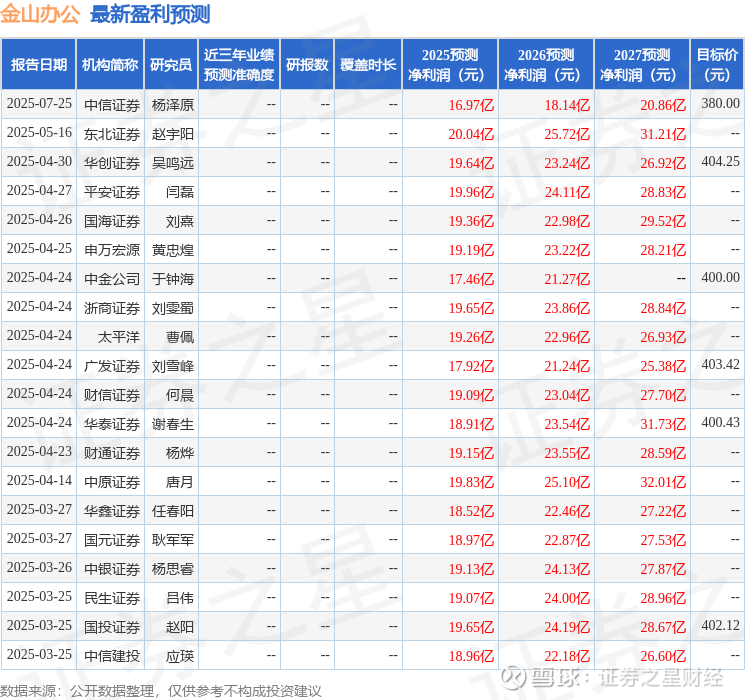The width and height of the screenshot is (745, 700).
Task: Click the date 2025-07-25
Action: 39,103
